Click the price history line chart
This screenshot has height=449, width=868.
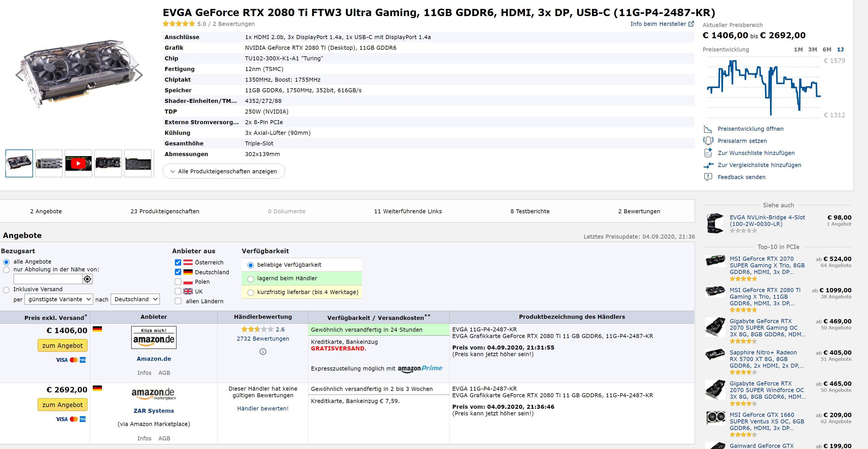[763, 88]
